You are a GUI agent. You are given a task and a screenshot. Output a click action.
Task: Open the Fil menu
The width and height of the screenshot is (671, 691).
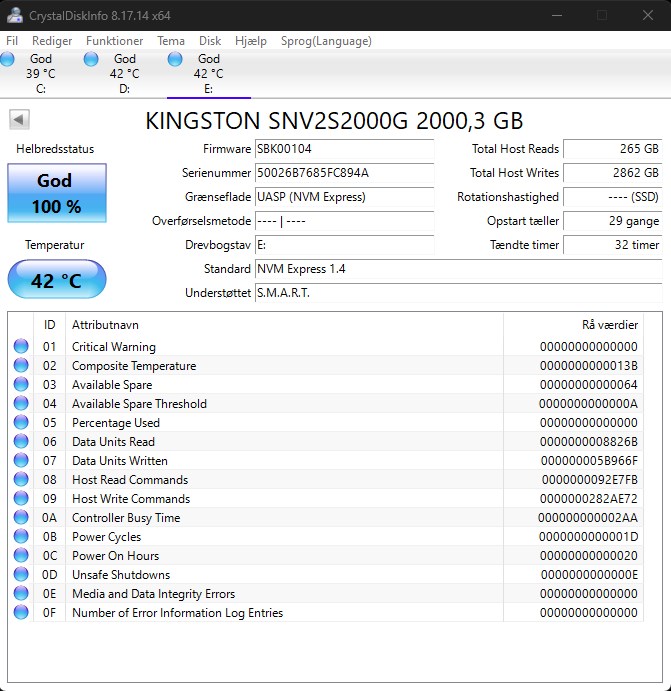[x=12, y=41]
